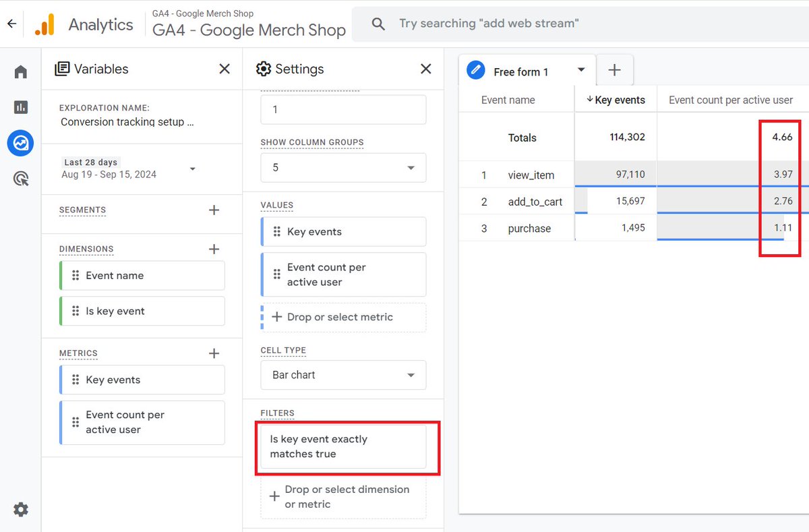The width and height of the screenshot is (809, 532).
Task: Grab handle of Event count per active user in Variables
Action: [76, 422]
